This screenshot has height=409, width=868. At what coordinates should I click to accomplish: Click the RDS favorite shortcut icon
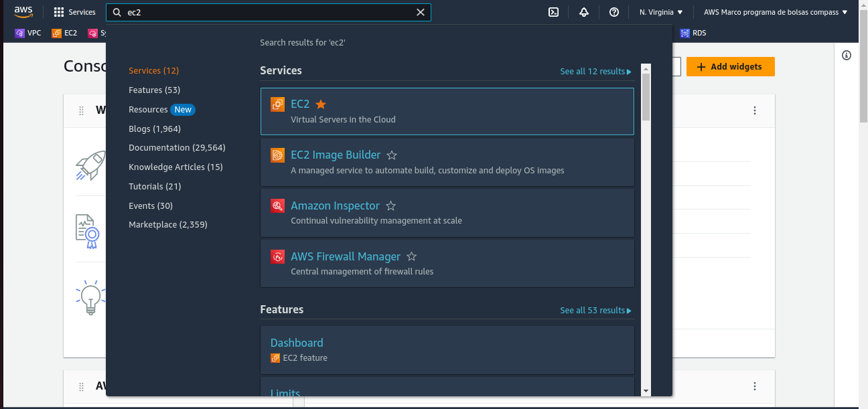(x=685, y=33)
